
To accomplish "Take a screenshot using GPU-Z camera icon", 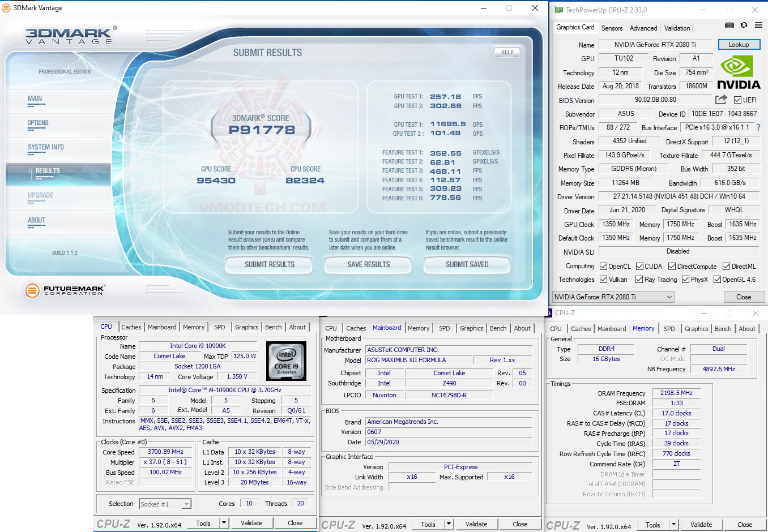I will tap(729, 25).
